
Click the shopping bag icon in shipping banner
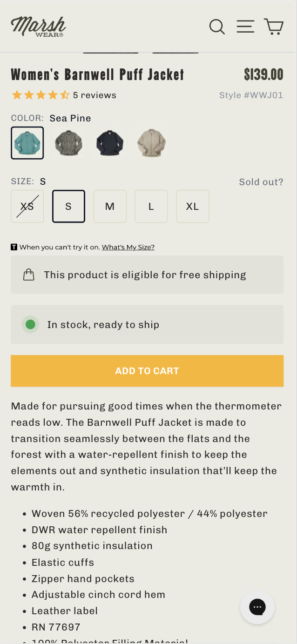point(28,275)
